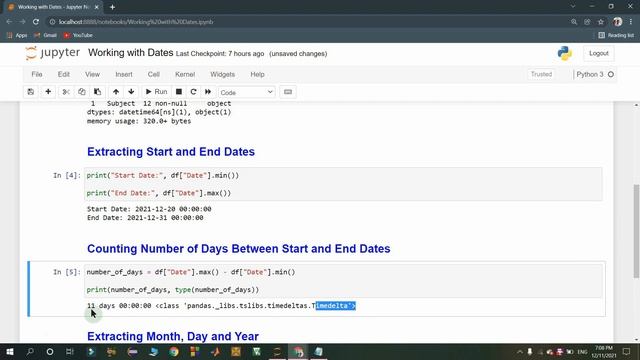This screenshot has height=360, width=640.
Task: Click the Trusted notebook indicator
Action: click(541, 74)
